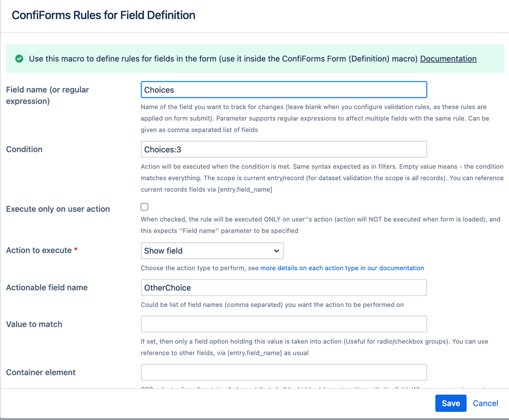Click the Container element input field

(284, 372)
